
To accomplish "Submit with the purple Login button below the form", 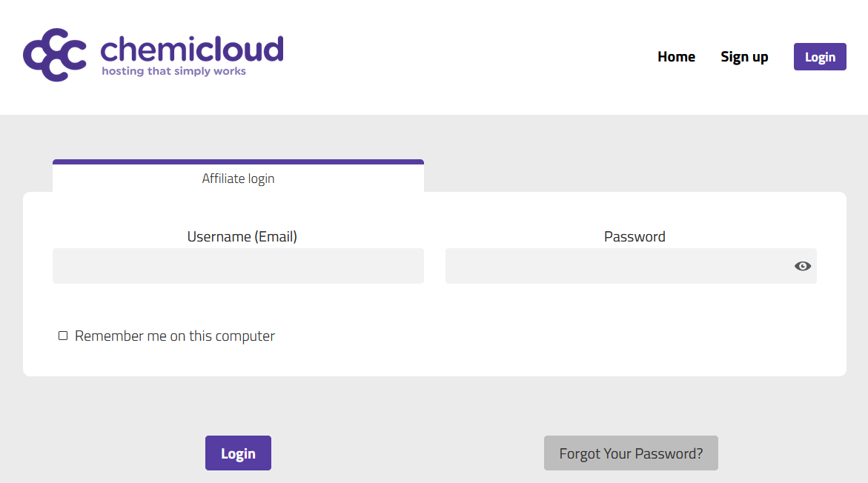I will point(238,453).
